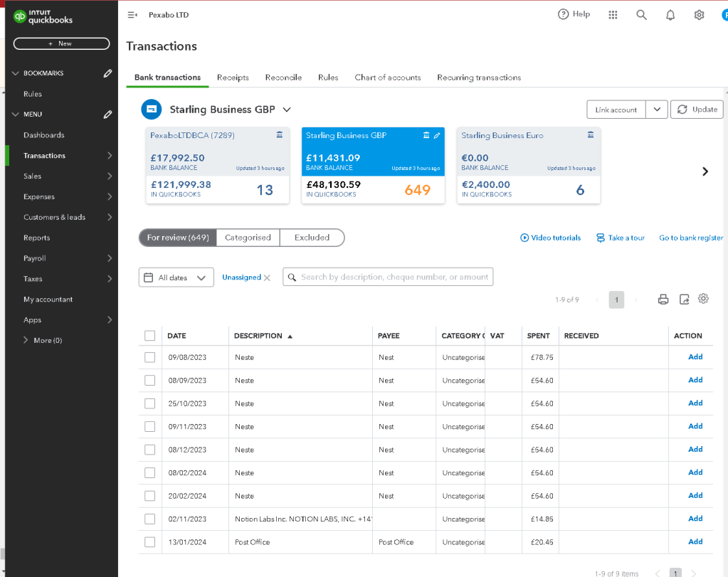The width and height of the screenshot is (728, 577).
Task: Click the Link account button
Action: 616,110
